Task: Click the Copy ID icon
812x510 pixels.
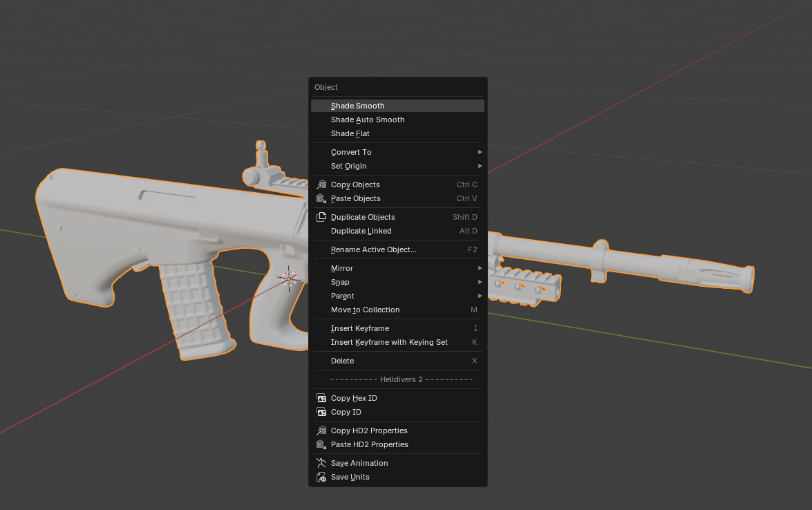Action: [x=321, y=412]
